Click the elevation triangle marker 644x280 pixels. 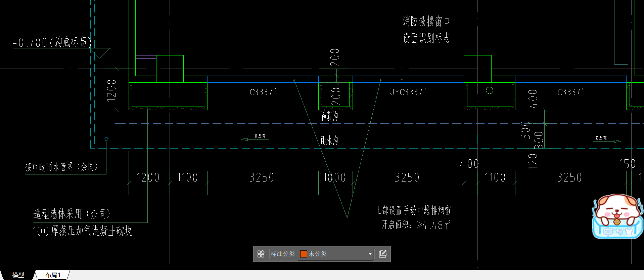click(x=100, y=53)
